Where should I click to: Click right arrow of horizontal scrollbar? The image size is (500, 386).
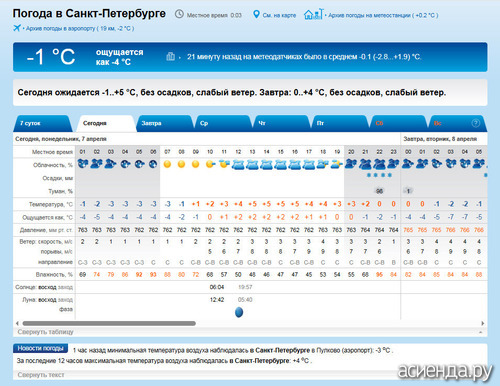[482, 323]
